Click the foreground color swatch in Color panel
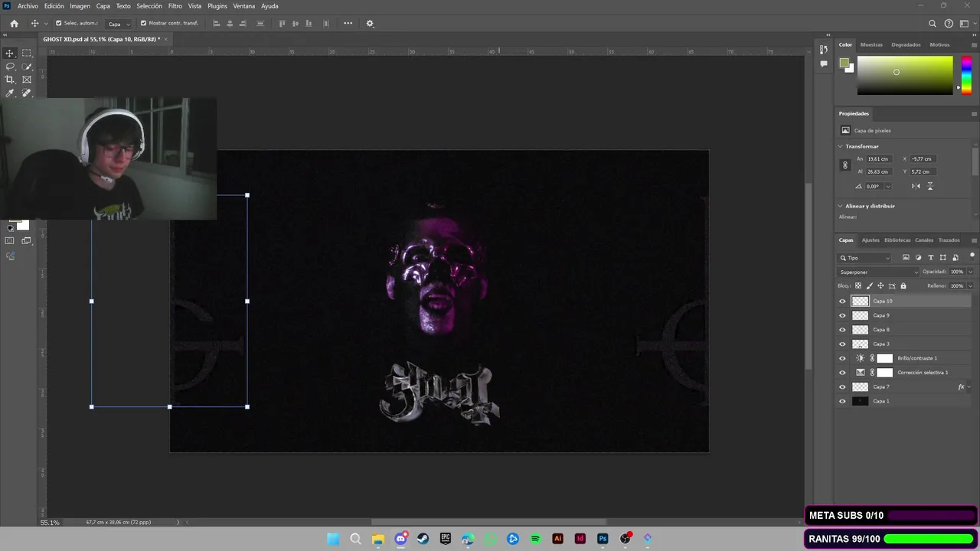Viewport: 980px width, 551px height. point(844,63)
